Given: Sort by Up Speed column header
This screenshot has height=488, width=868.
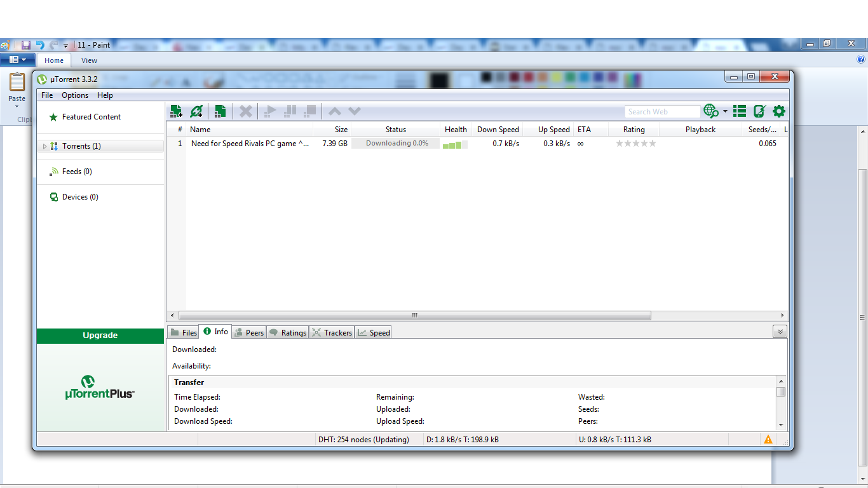Looking at the screenshot, I should click(x=548, y=130).
